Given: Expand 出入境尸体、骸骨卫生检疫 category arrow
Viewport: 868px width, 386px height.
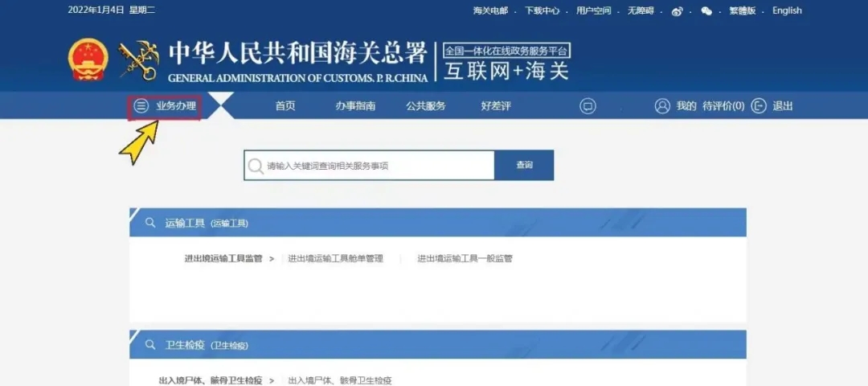Looking at the screenshot, I should pos(272,380).
